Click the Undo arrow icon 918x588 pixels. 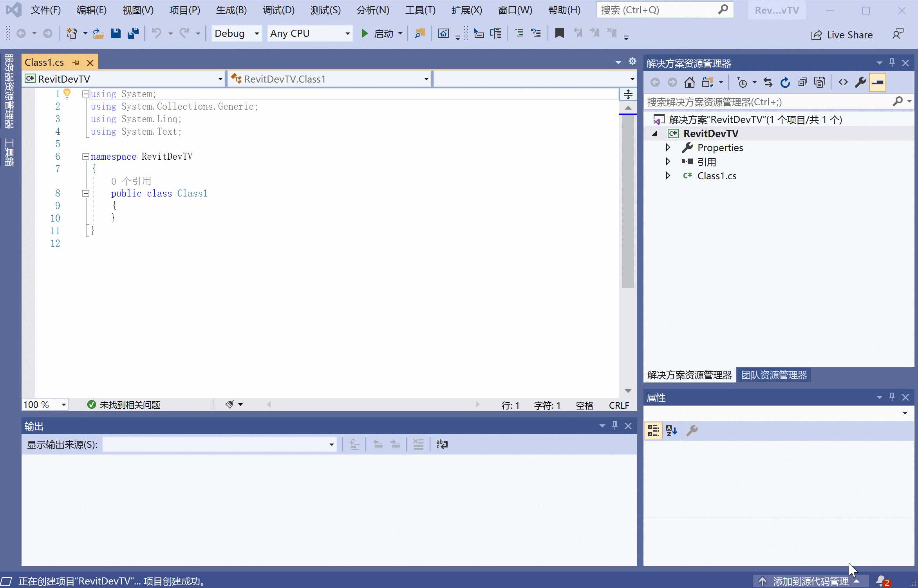157,34
